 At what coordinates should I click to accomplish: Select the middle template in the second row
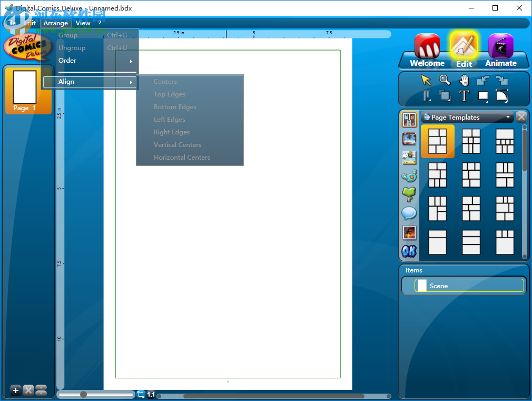[471, 175]
